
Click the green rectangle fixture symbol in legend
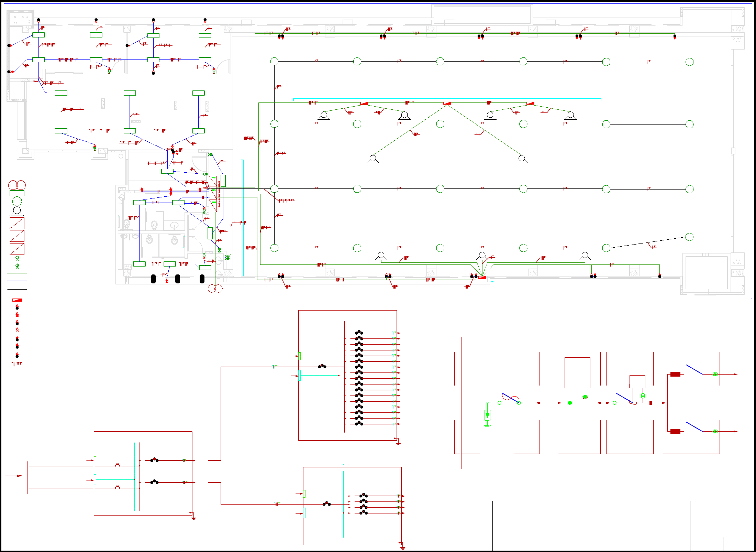17,193
